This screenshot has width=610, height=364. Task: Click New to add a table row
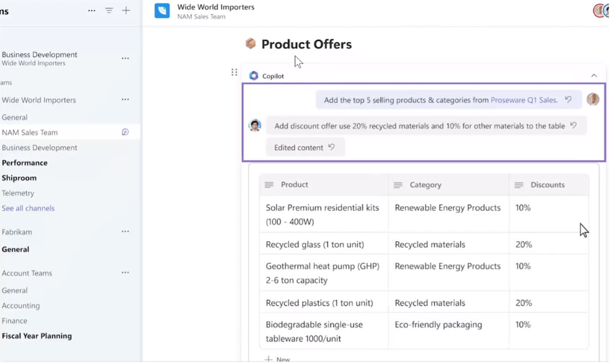coord(277,359)
